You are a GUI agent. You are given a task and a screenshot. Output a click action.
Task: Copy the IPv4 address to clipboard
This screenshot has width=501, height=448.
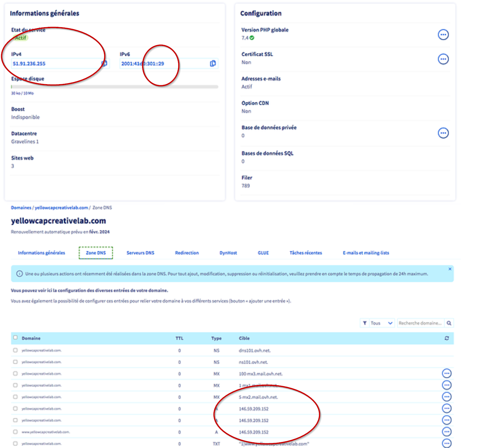pyautogui.click(x=104, y=63)
